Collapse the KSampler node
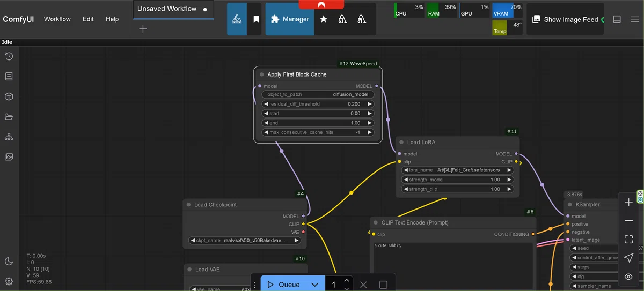 point(570,204)
